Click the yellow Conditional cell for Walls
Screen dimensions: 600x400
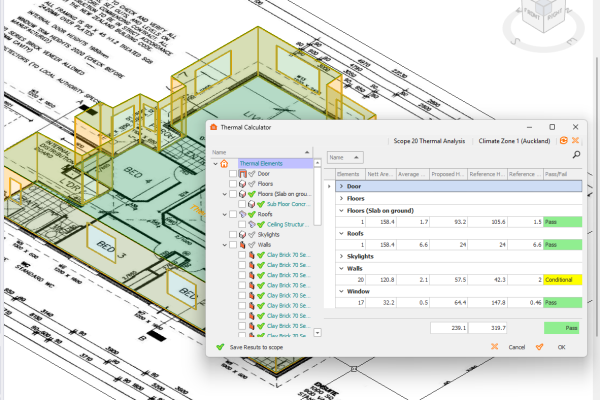tap(562, 279)
